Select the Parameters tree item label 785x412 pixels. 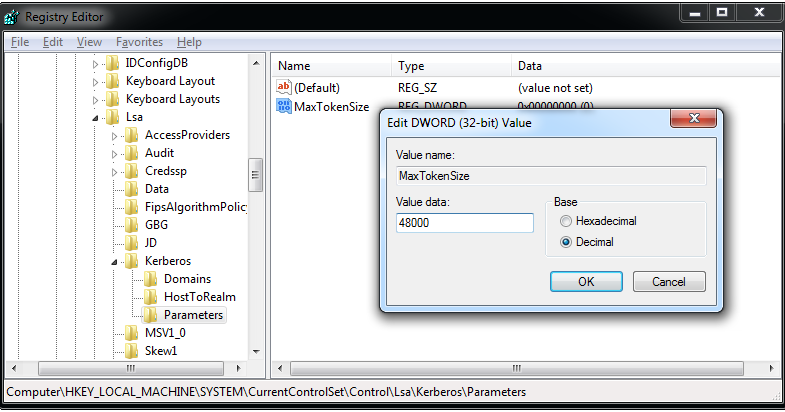tap(193, 315)
